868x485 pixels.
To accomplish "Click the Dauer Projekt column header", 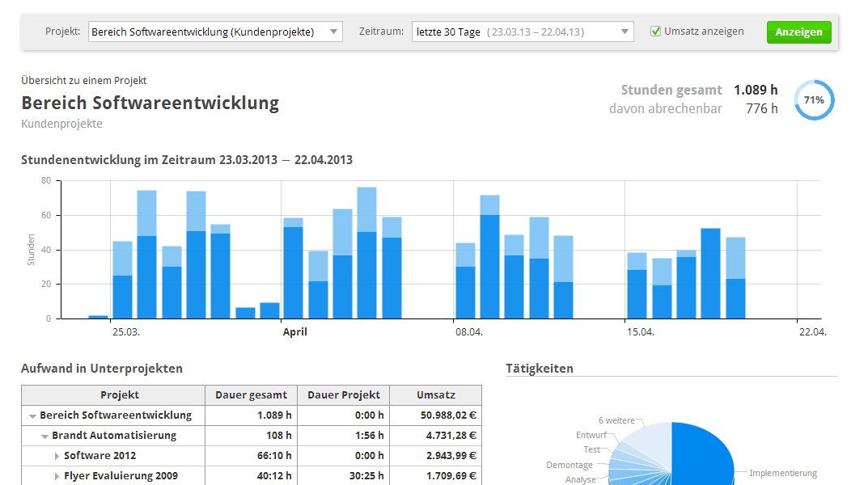I will coord(344,394).
